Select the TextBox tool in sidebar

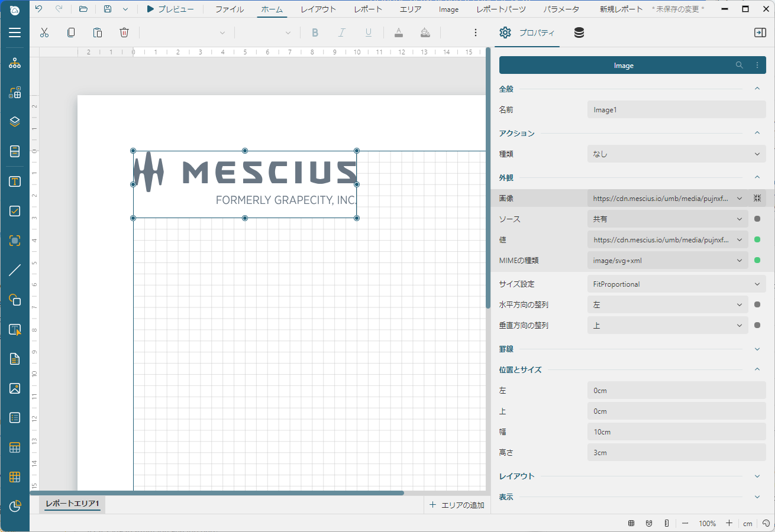coord(15,181)
